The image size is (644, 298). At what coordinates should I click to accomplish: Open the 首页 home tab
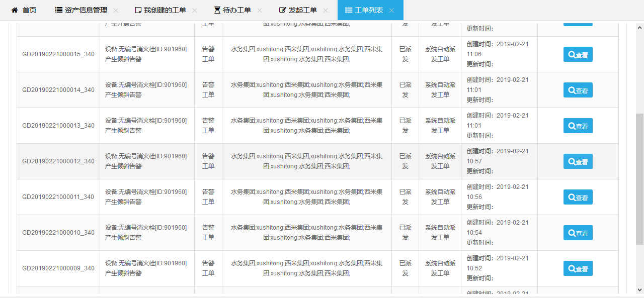tap(24, 10)
